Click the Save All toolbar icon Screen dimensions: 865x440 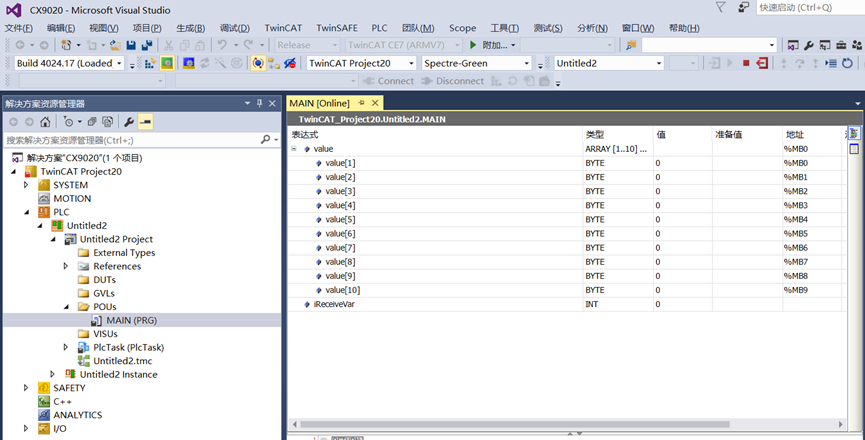147,45
